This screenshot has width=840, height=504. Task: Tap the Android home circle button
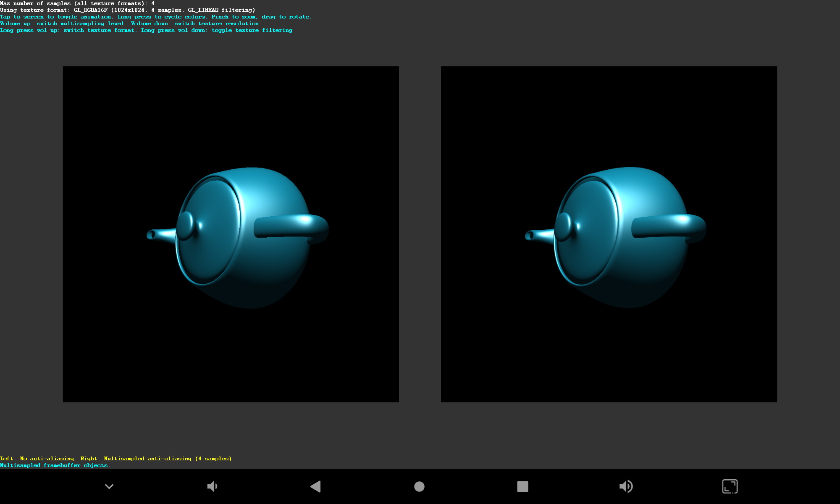[x=419, y=486]
